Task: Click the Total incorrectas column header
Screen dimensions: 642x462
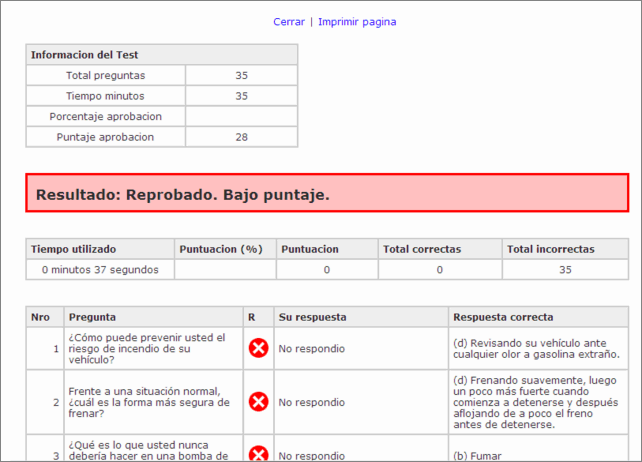Action: [x=551, y=249]
